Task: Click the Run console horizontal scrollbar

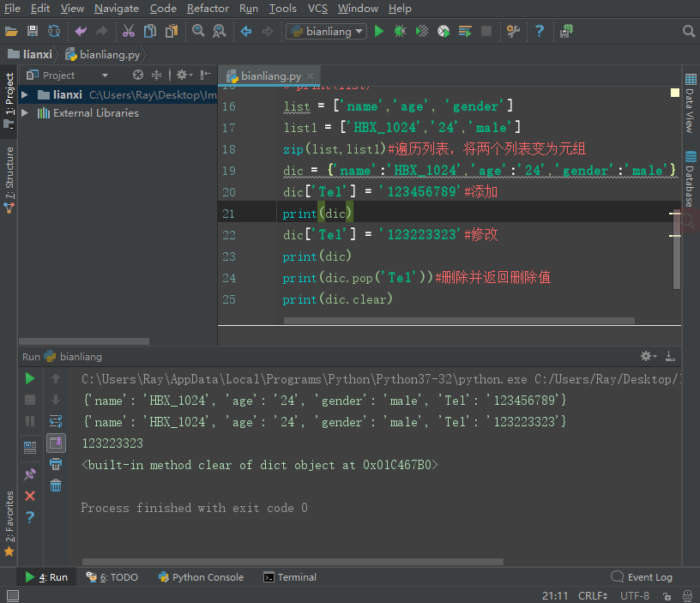Action: click(293, 562)
